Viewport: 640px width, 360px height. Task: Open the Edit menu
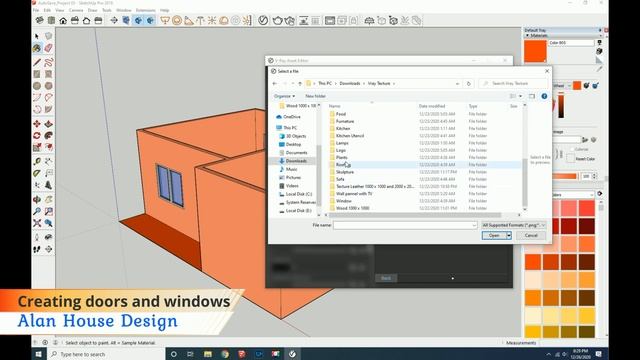click(47, 10)
